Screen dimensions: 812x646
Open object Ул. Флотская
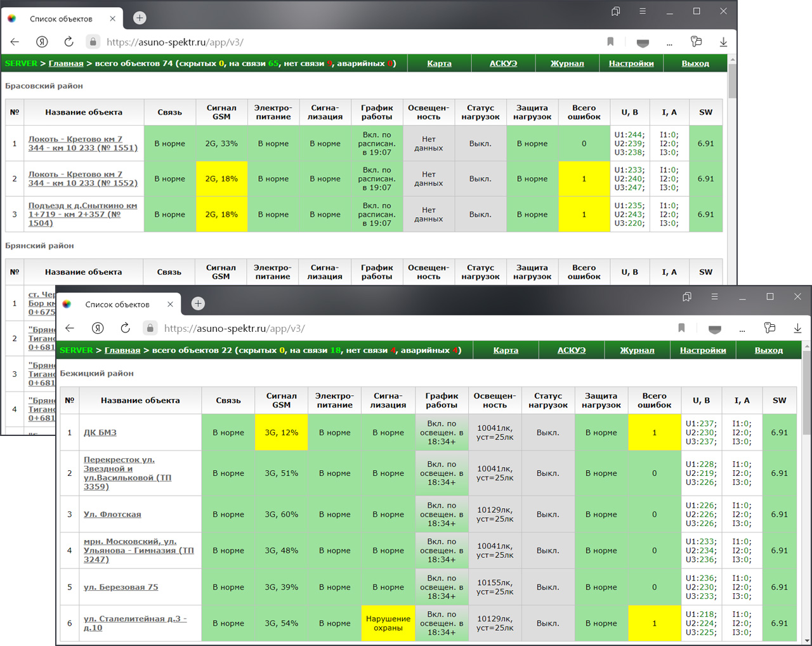[x=112, y=514]
